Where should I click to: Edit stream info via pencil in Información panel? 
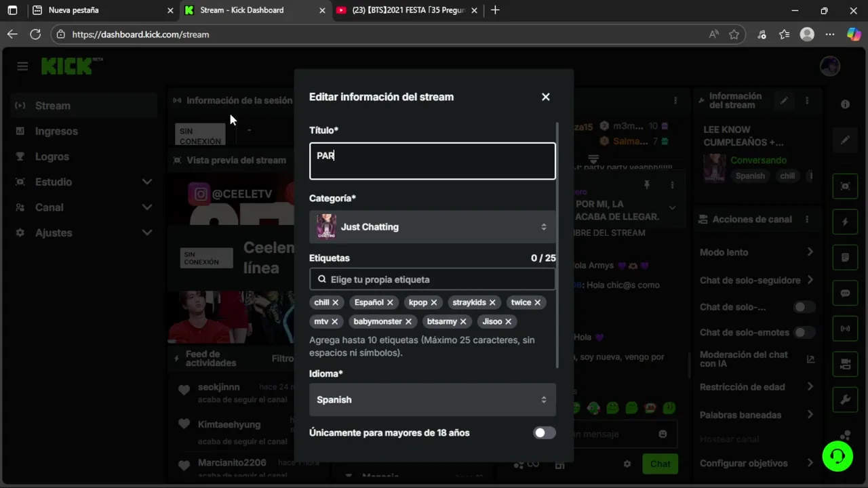pos(784,100)
